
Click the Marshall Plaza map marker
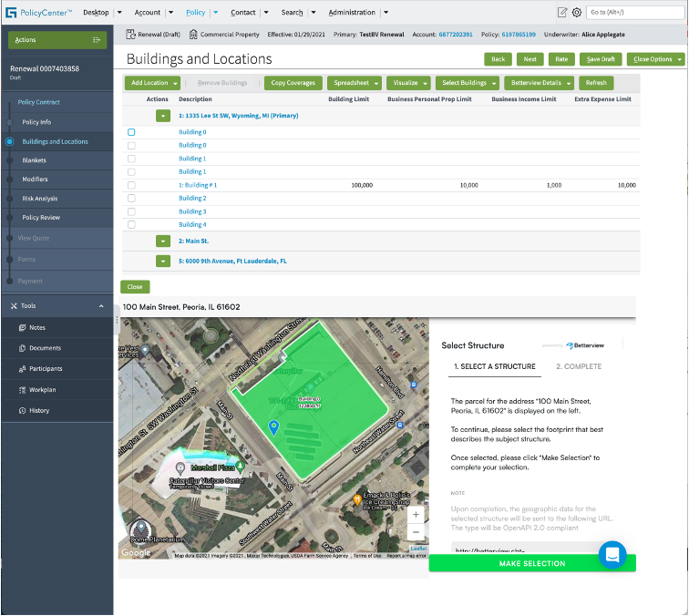pyautogui.click(x=240, y=467)
